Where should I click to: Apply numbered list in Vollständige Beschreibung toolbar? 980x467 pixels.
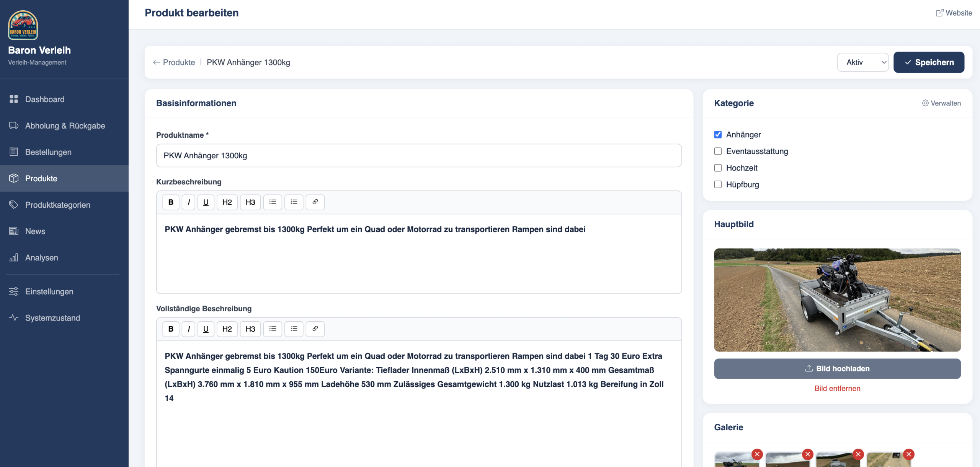click(294, 329)
